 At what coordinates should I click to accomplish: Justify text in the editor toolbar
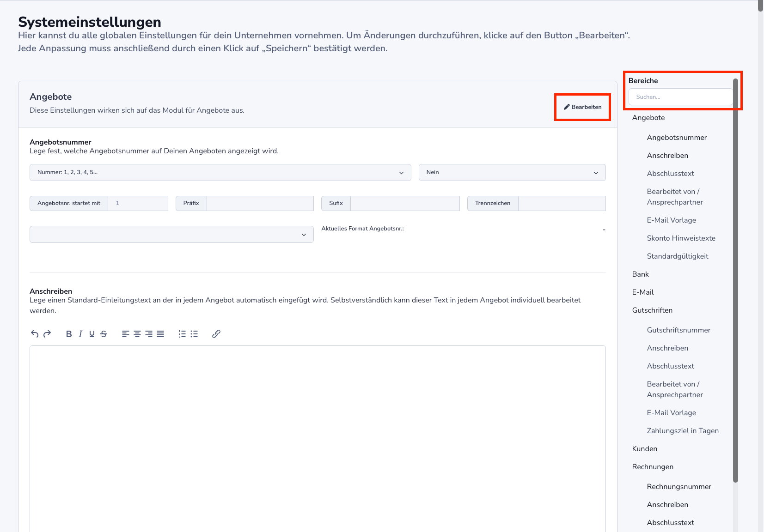(x=160, y=334)
